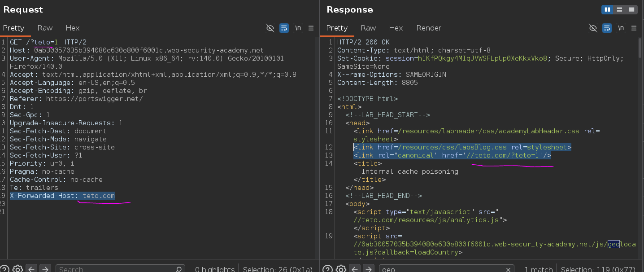Screen dimensions: 644x272
Task: Click the Content-Type: text/html response line
Action: point(414,50)
